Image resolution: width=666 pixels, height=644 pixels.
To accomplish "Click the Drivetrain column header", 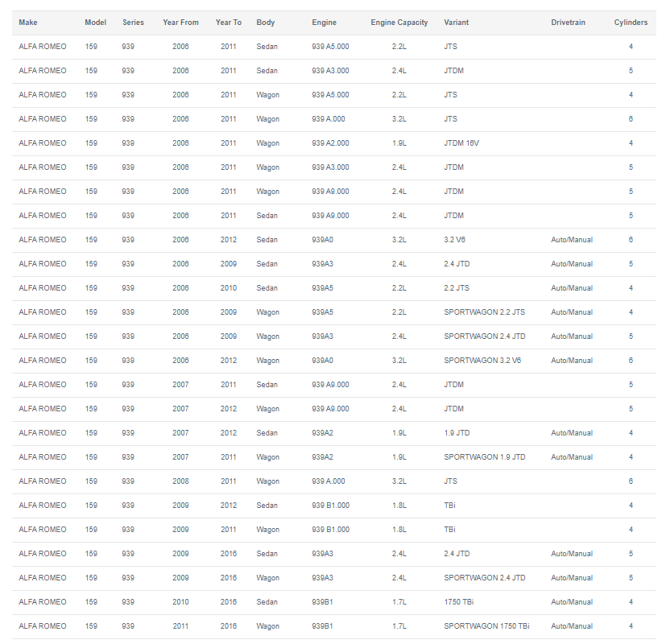I will click(568, 23).
